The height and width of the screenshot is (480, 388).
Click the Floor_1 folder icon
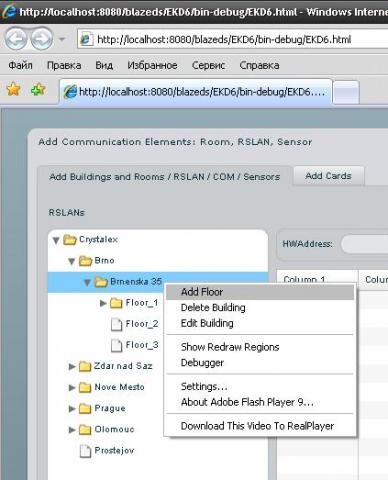[116, 303]
